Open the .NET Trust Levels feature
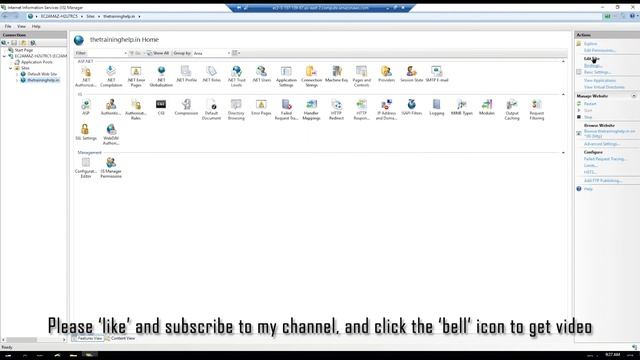 pos(236,76)
